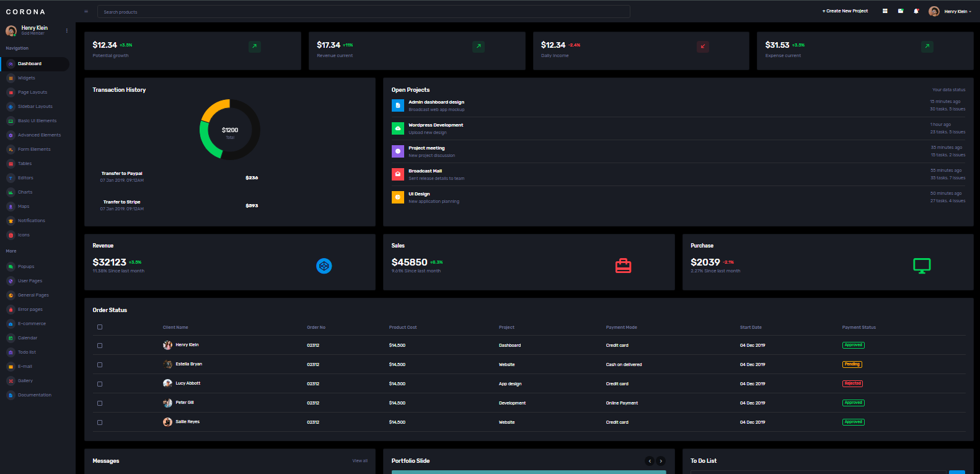Click Create New Project button
Screen dimensions: 980x474
point(845,11)
